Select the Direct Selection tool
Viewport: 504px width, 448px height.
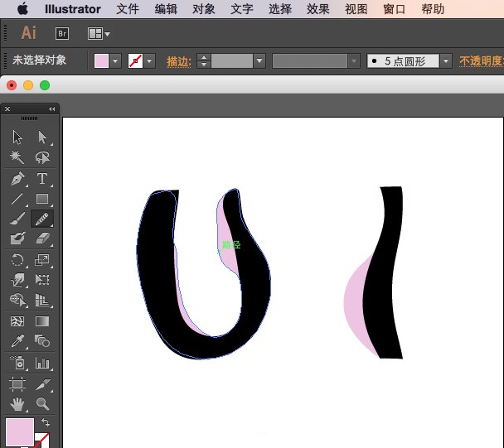pos(42,137)
